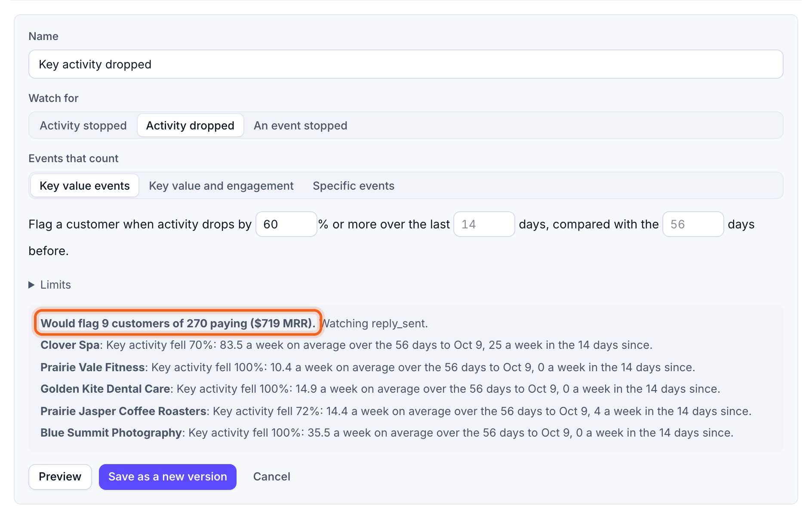The height and width of the screenshot is (517, 812).
Task: Click the last-days field showing 14
Action: 484,224
